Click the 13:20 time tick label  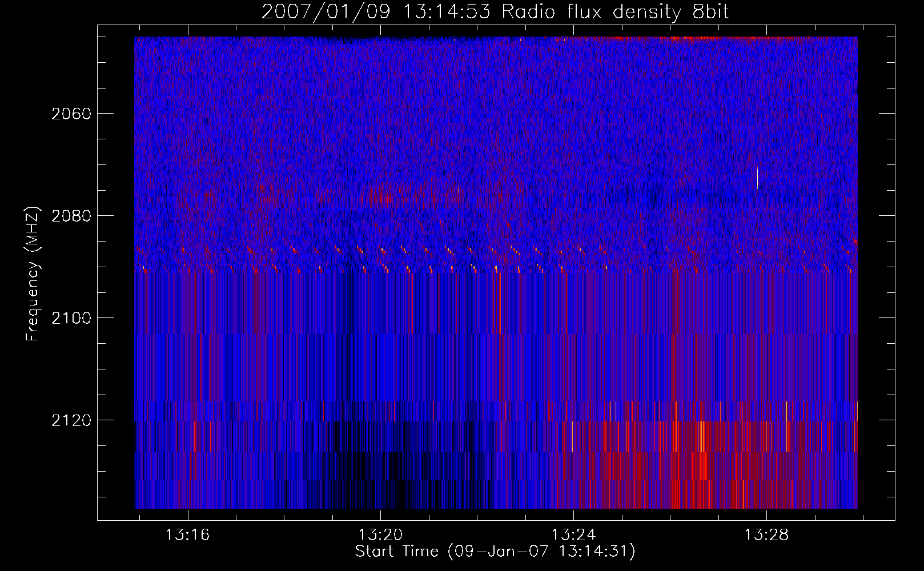pos(380,534)
